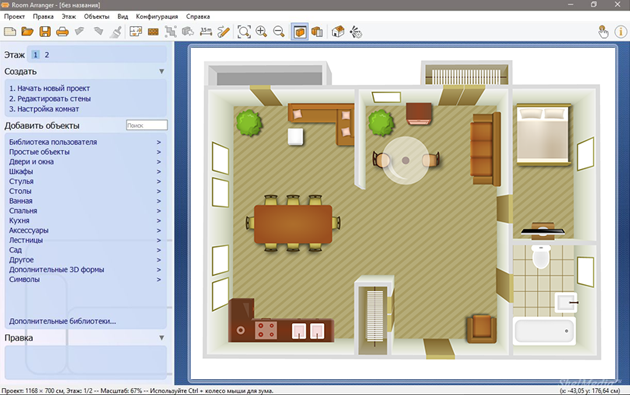Click the zoom out magnifier icon

[278, 31]
